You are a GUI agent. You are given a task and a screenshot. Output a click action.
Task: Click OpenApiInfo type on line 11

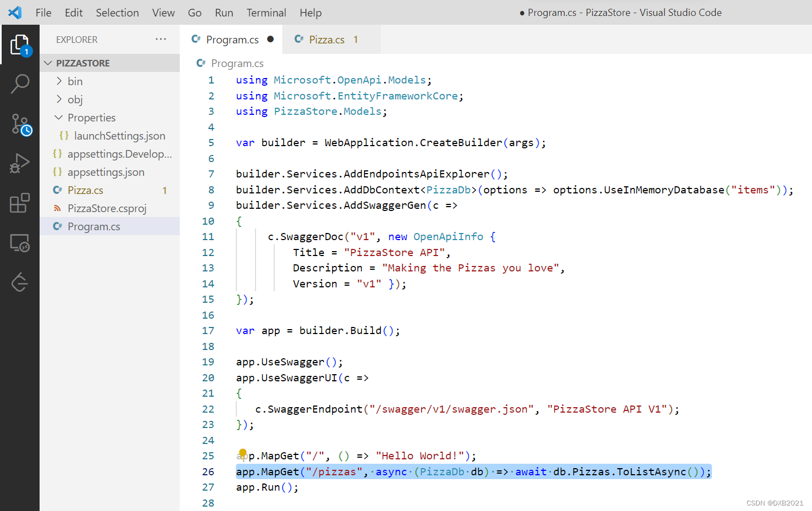[x=448, y=237]
